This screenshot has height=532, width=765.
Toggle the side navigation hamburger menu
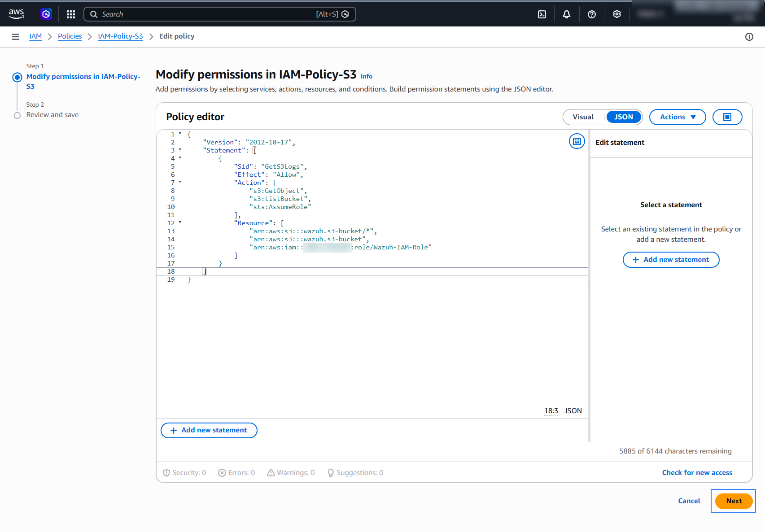[x=16, y=37]
